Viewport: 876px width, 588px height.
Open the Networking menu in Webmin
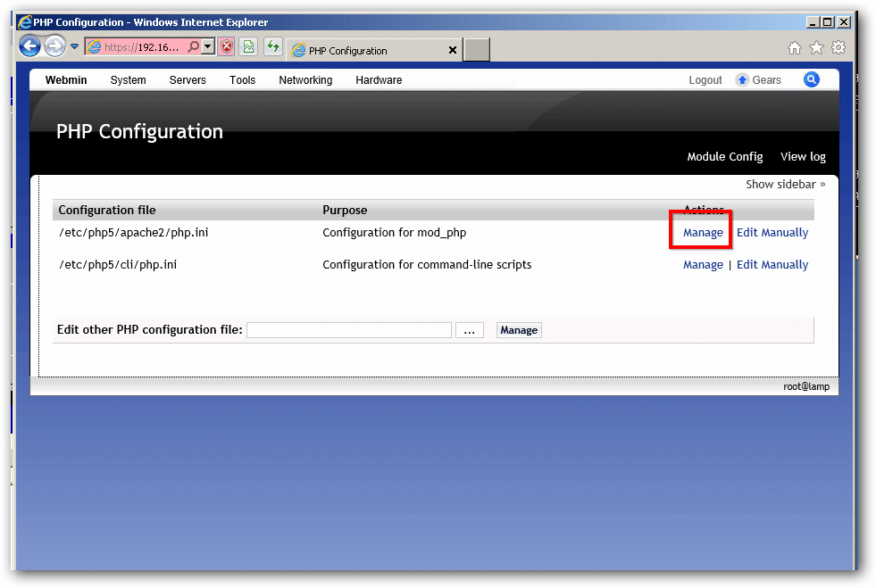pos(305,80)
